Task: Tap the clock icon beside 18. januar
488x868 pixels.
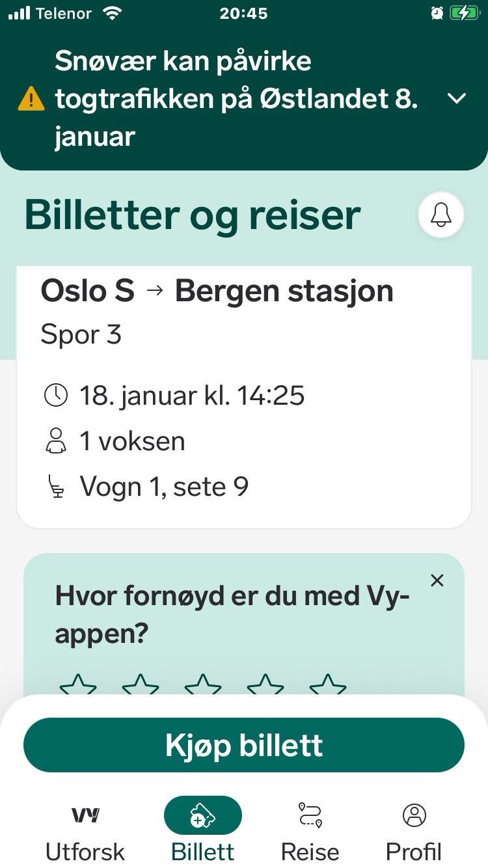Action: [x=55, y=395]
